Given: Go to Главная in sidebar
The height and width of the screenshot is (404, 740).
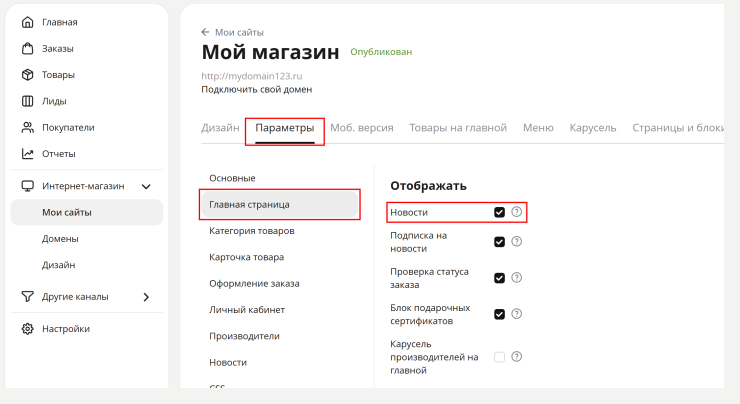Looking at the screenshot, I should [59, 22].
